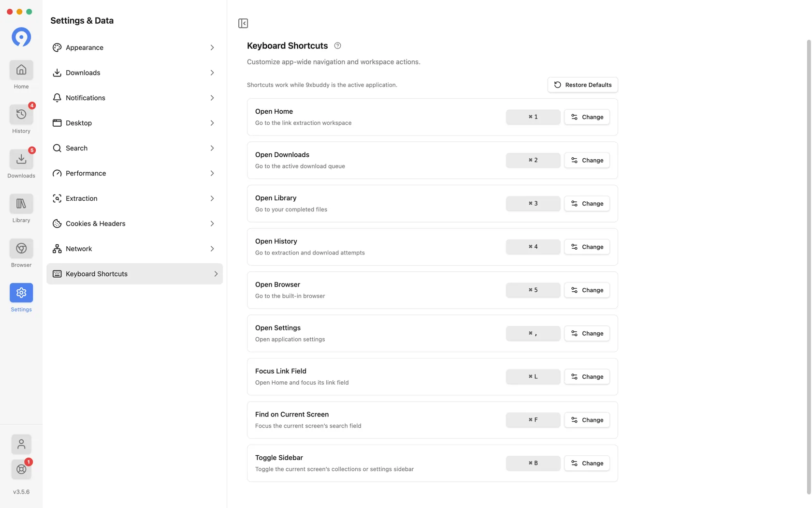The image size is (812, 508).
Task: Click the help icon beside Keyboard Shortcuts
Action: click(337, 45)
